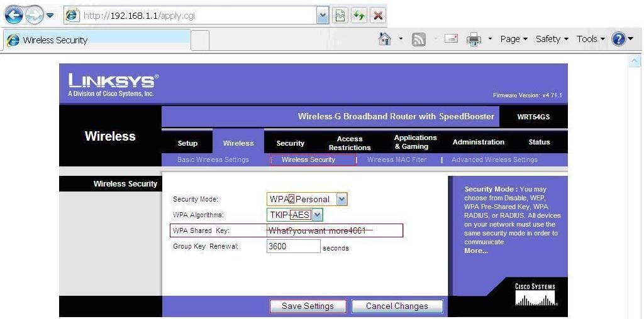The width and height of the screenshot is (644, 319).
Task: Open the Page menu
Action: coord(514,39)
